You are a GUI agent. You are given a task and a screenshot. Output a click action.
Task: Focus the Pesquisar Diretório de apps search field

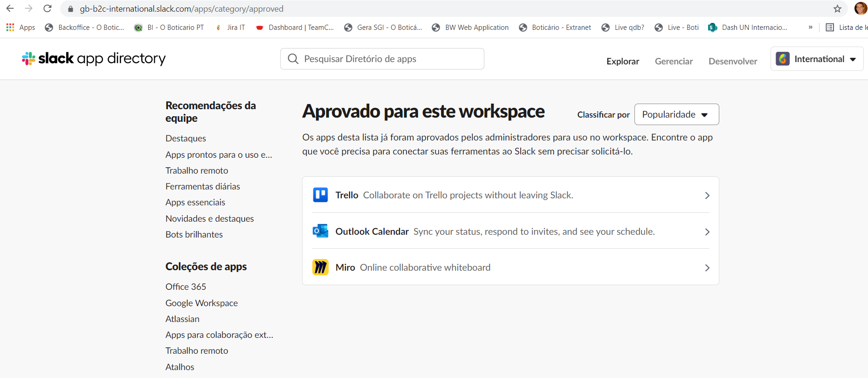[382, 59]
